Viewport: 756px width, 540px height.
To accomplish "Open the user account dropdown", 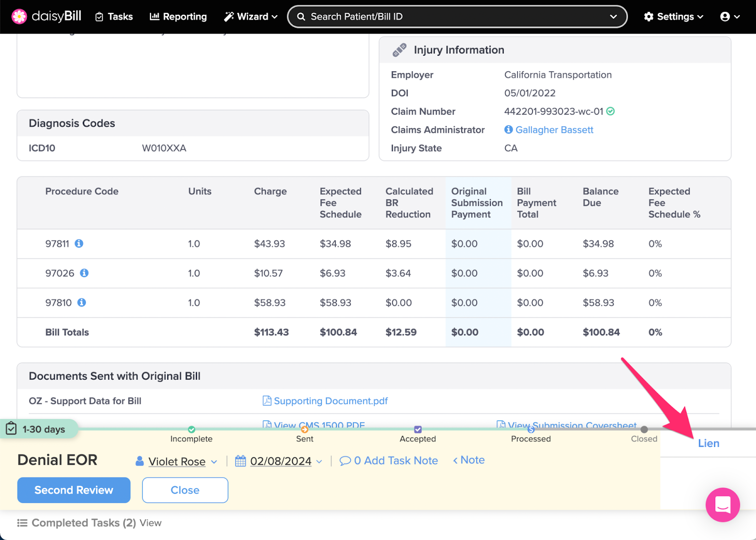I will click(730, 17).
